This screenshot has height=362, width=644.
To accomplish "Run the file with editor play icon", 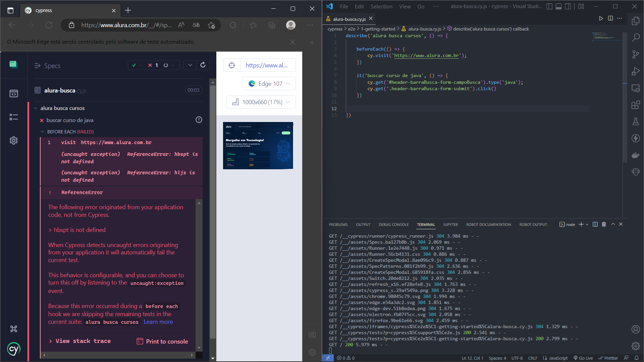I will [601, 18].
